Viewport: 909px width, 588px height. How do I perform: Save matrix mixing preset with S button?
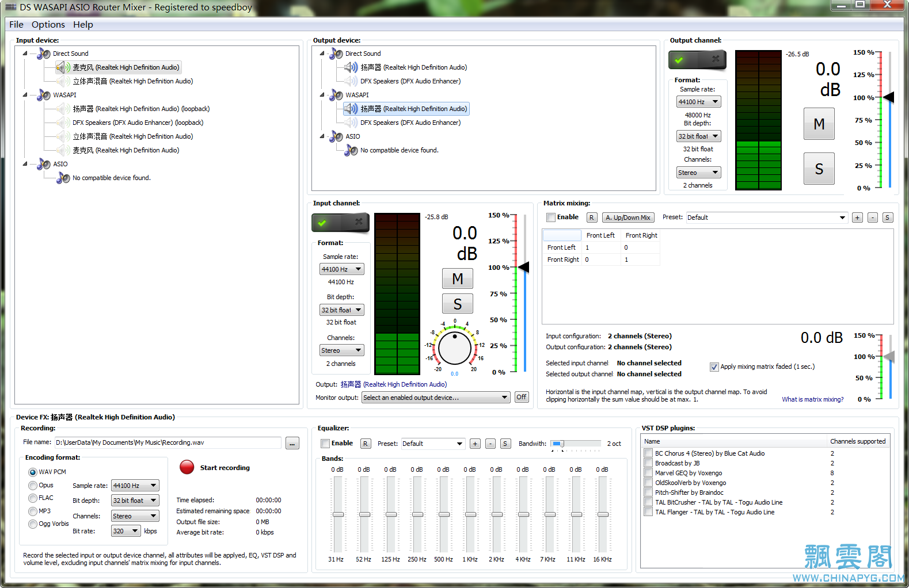888,217
